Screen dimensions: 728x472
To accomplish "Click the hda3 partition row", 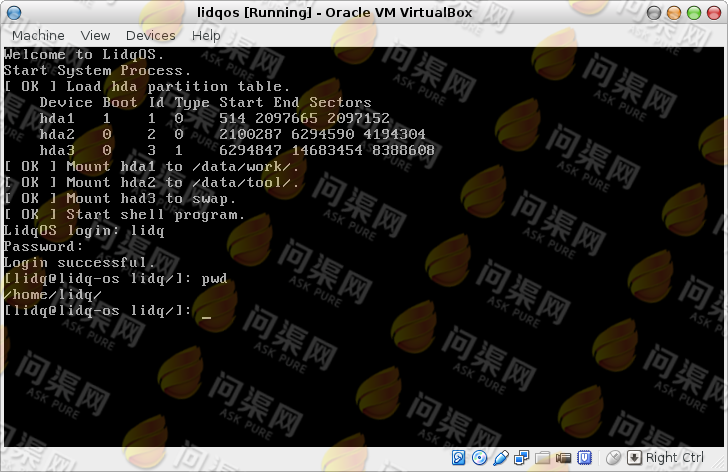I will 237,151.
